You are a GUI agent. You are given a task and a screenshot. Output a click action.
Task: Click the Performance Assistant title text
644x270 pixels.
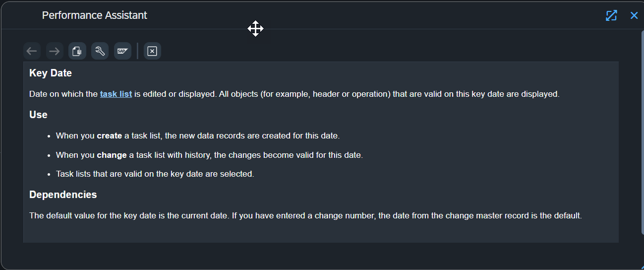tap(95, 15)
